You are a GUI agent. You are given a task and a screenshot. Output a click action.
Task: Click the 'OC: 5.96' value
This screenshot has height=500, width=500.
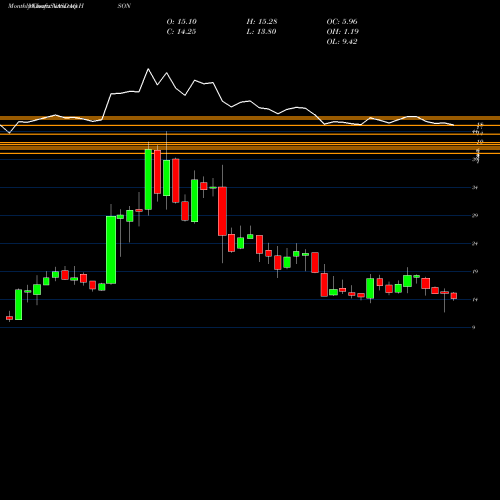coord(342,22)
